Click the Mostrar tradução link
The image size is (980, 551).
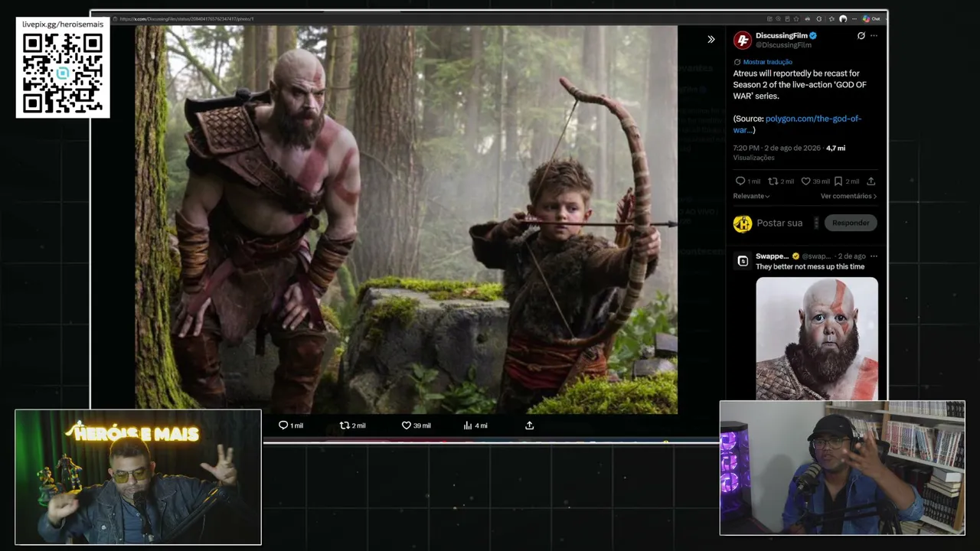click(767, 62)
